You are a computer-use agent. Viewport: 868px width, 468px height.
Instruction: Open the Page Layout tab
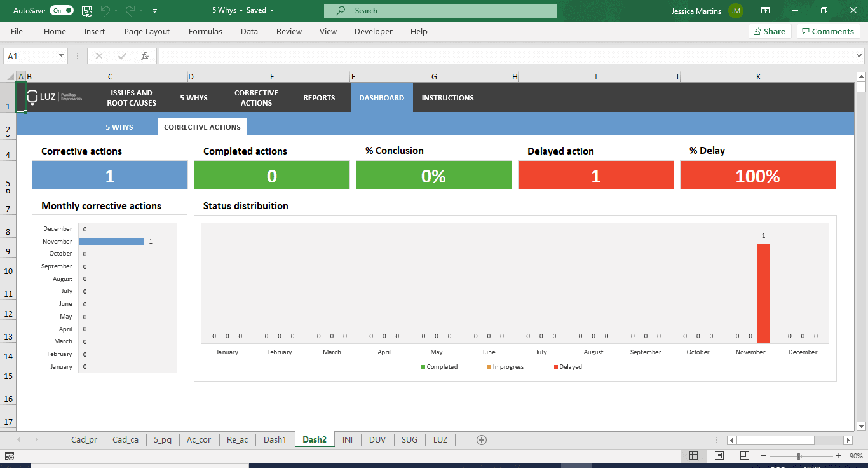tap(147, 31)
